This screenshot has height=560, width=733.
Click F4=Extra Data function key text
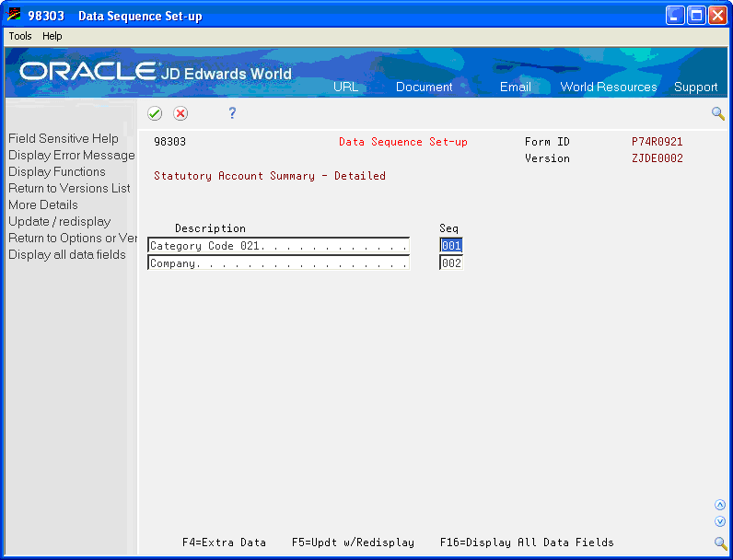click(x=224, y=542)
